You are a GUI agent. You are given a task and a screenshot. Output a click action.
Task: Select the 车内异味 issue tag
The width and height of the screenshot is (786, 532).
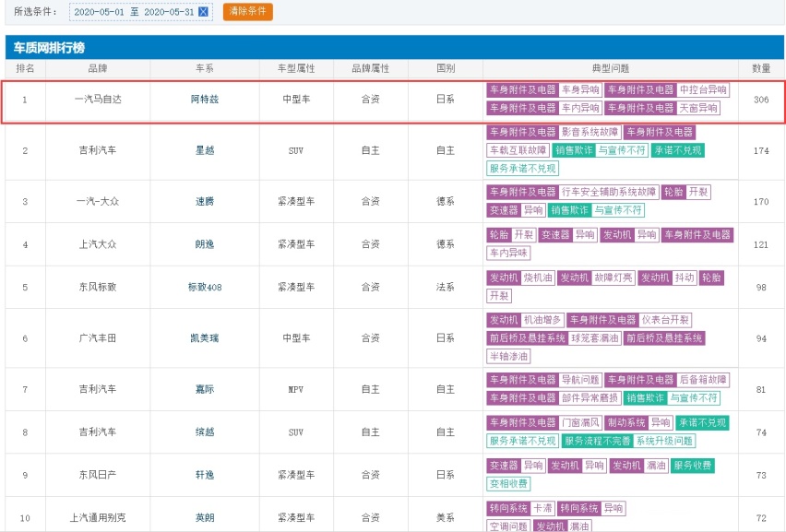click(508, 254)
